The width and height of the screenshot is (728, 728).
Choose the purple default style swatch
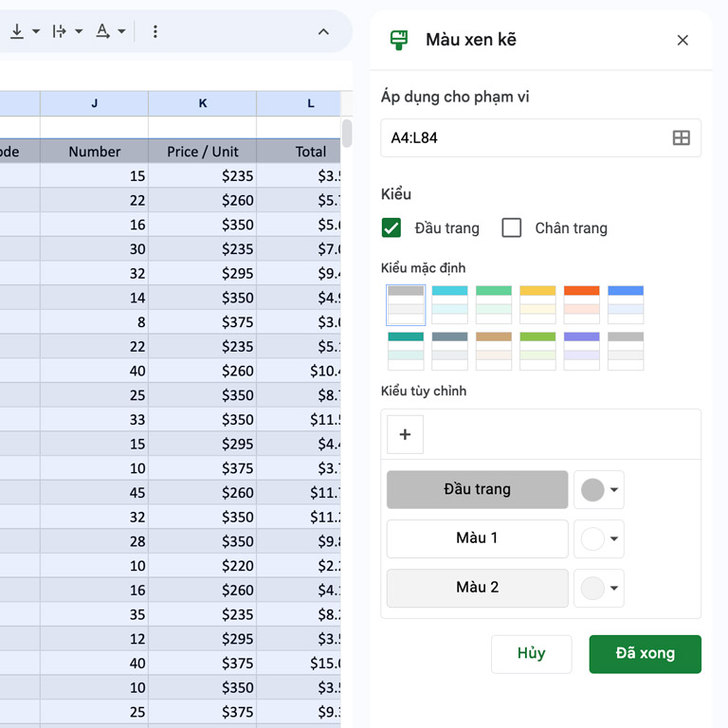581,351
